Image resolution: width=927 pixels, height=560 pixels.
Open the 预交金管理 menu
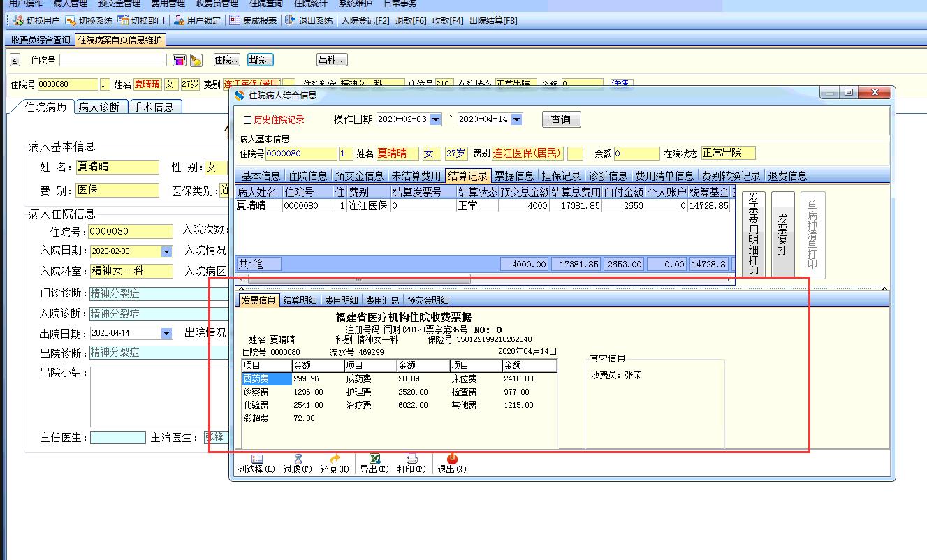119,3
